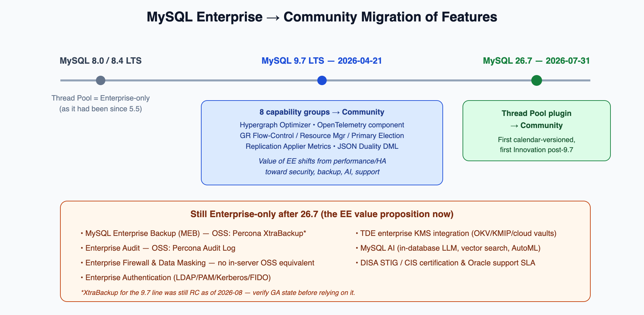Click 'MySQL Enterprise Backup (MEB)' bullet
This screenshot has height=315, width=644.
pyautogui.click(x=194, y=233)
